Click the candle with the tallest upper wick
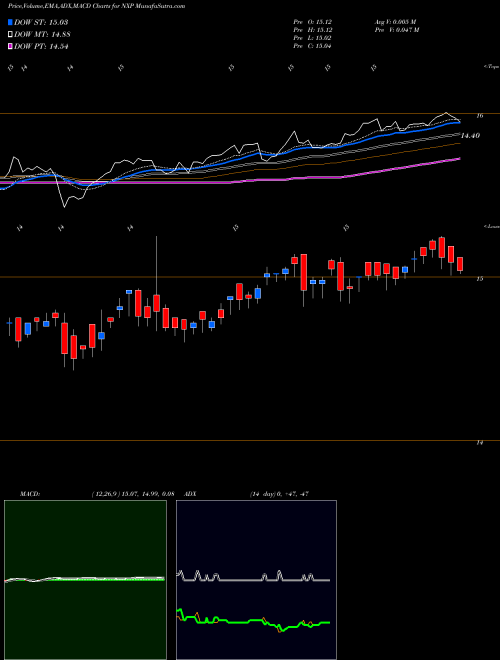Screen dimensions: 500x660 pos(157,303)
